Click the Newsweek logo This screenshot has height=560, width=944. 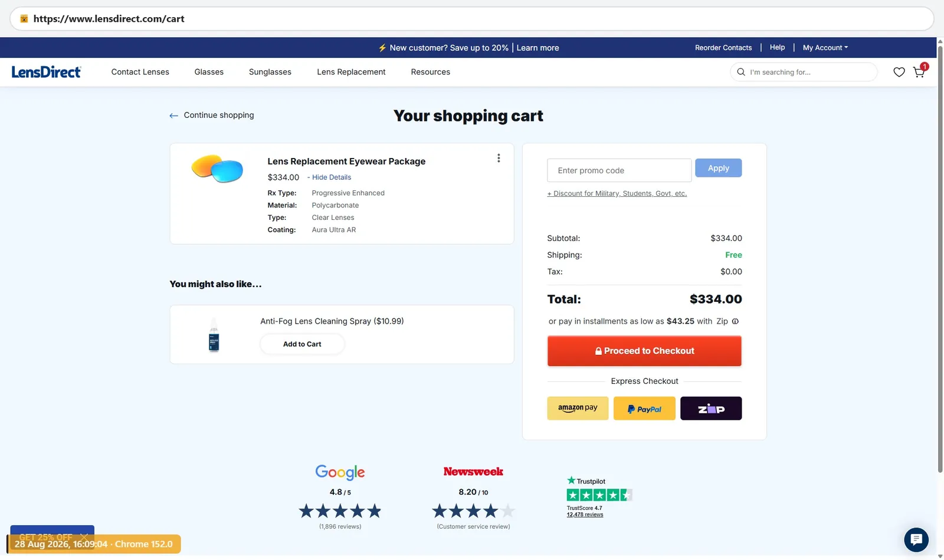473,472
